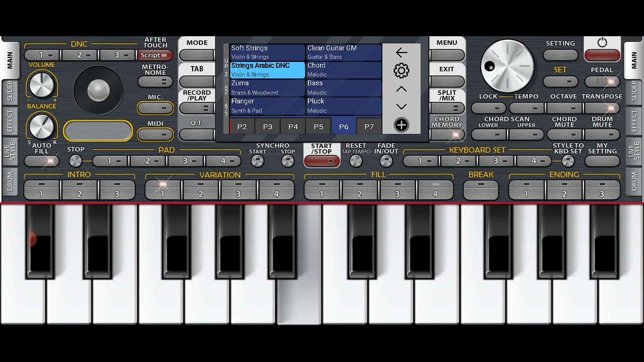Switch to page tab P4

tap(293, 126)
